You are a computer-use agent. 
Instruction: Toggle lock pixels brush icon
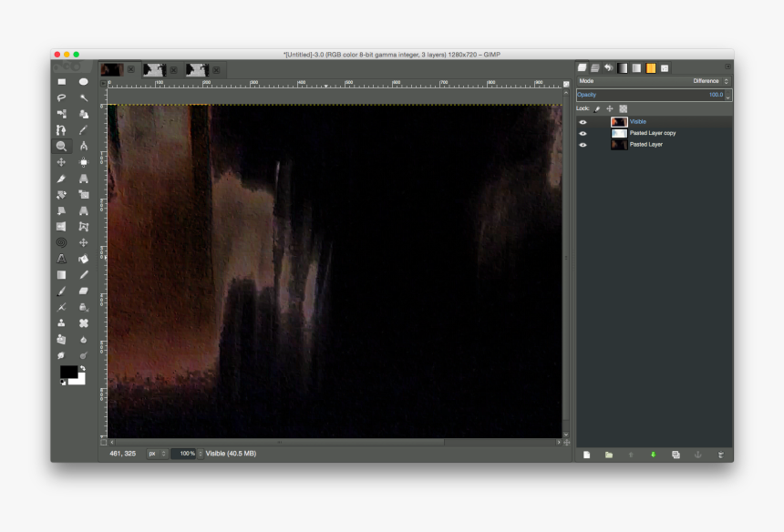[597, 109]
